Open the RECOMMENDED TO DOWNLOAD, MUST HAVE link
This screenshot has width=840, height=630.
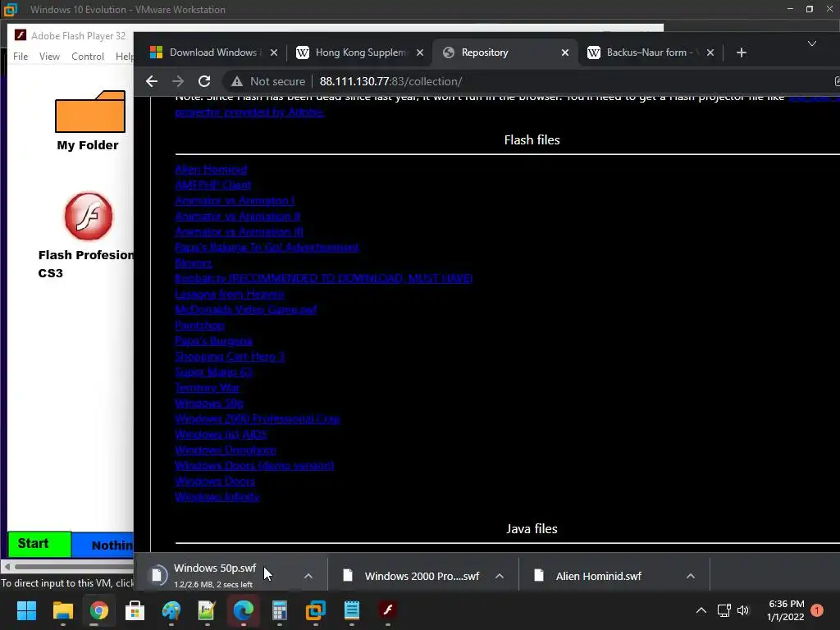323,279
